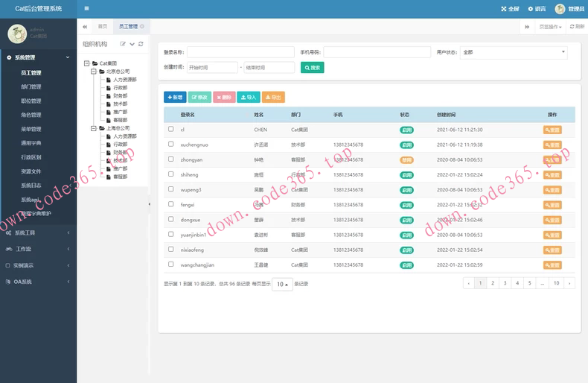Open the 语言 language settings
This screenshot has height=383, width=588.
click(x=537, y=9)
